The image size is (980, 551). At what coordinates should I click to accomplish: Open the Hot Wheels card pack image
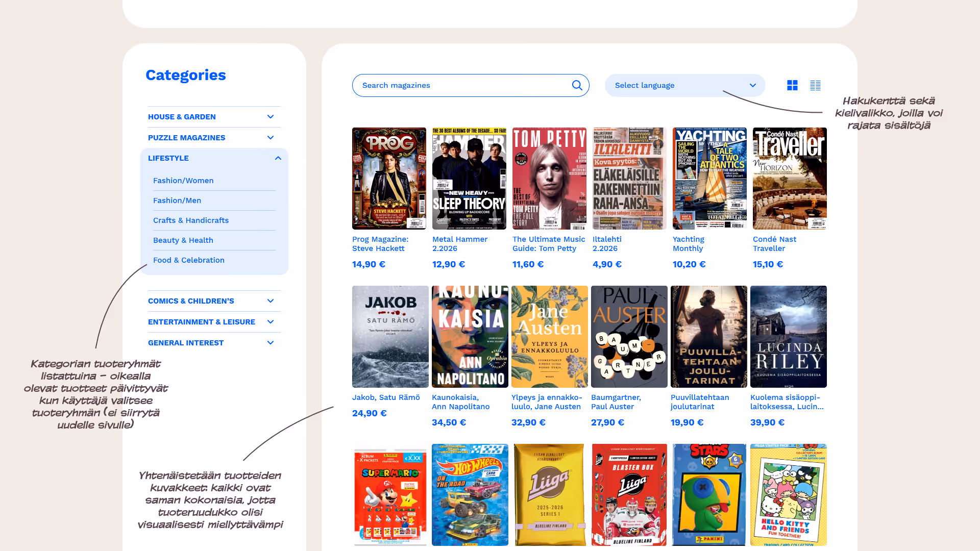point(470,495)
